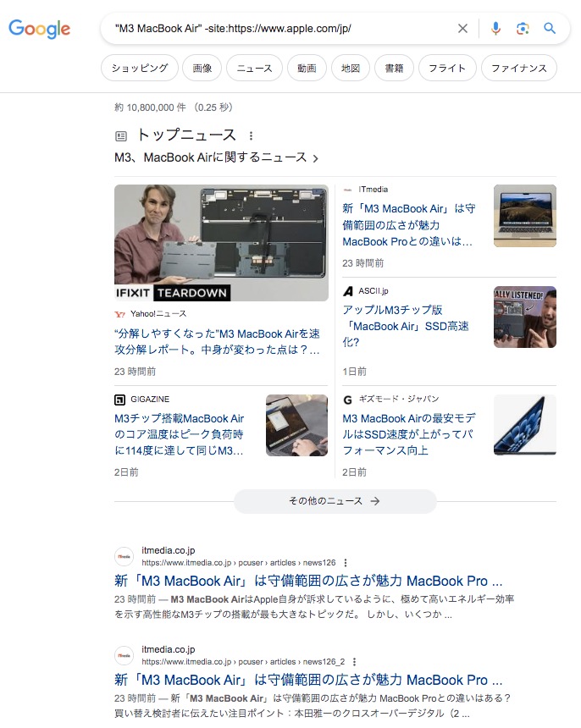The width and height of the screenshot is (581, 728).
Task: Click favicon of first itmedia.co.jp result
Action: click(124, 556)
